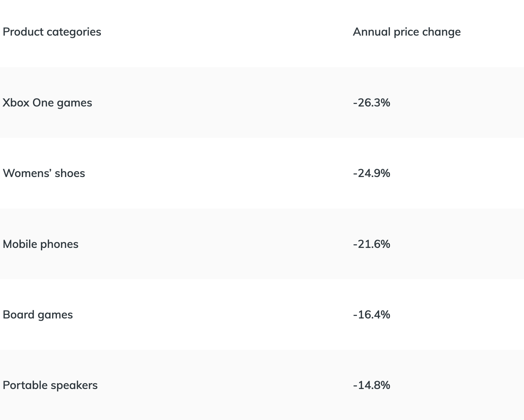Click the Product categories column header
The width and height of the screenshot is (524, 420).
(x=52, y=32)
